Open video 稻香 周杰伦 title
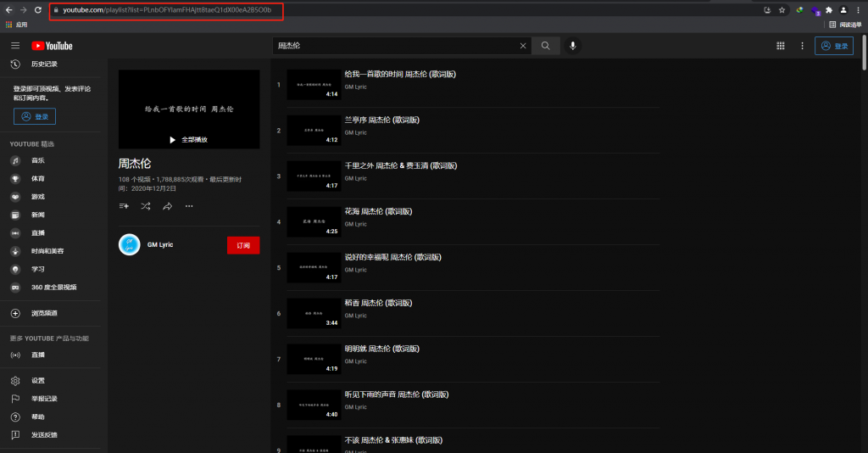The image size is (868, 453). click(378, 303)
